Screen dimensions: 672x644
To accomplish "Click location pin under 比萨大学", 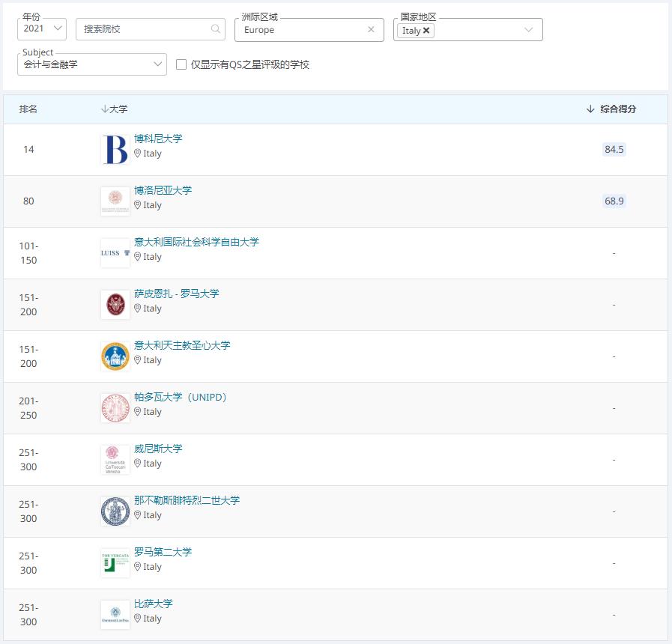I will [x=138, y=619].
